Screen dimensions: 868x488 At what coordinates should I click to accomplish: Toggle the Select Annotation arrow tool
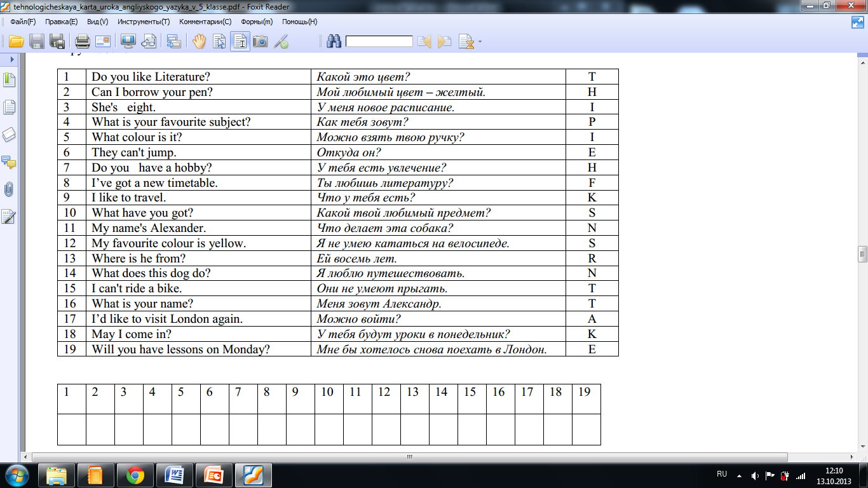pyautogui.click(x=220, y=42)
